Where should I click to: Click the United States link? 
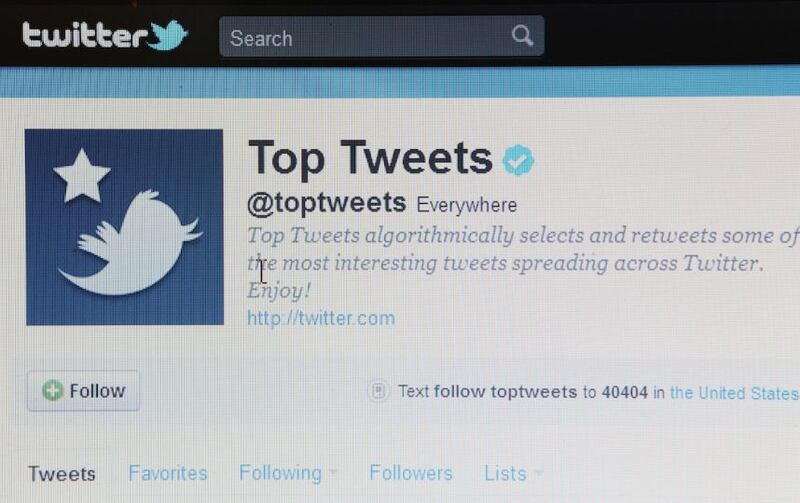pyautogui.click(x=734, y=393)
